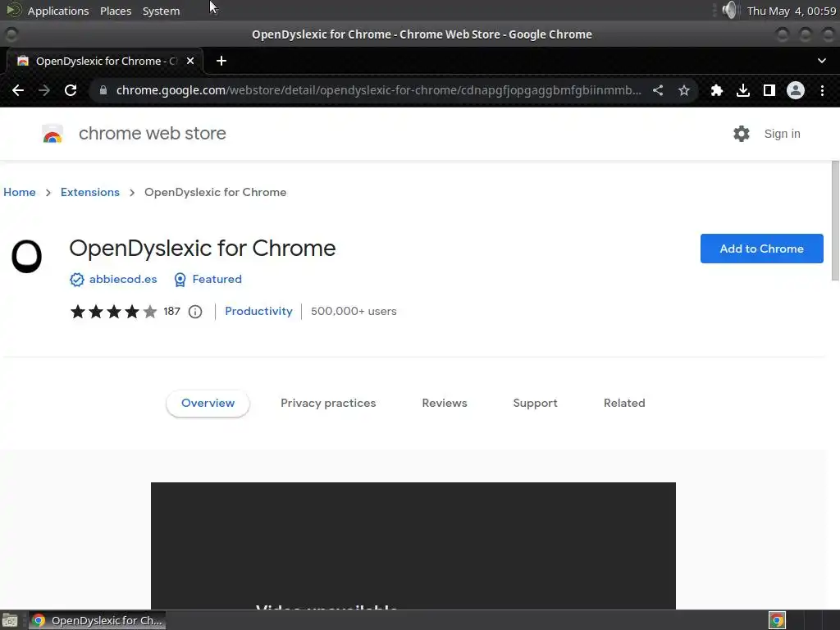Toggle the side panel icon
This screenshot has height=630, width=840.
click(x=769, y=90)
